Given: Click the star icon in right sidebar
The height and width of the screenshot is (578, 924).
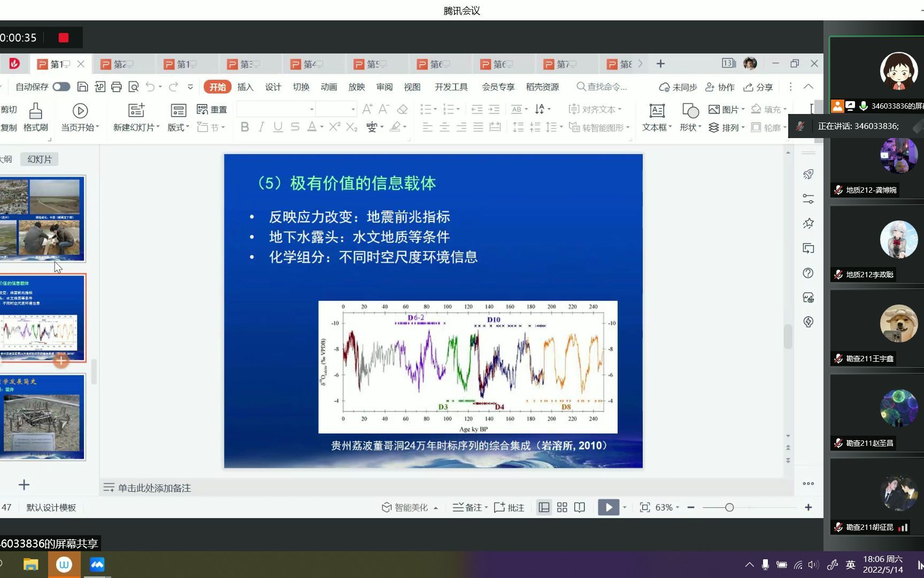Looking at the screenshot, I should [808, 223].
